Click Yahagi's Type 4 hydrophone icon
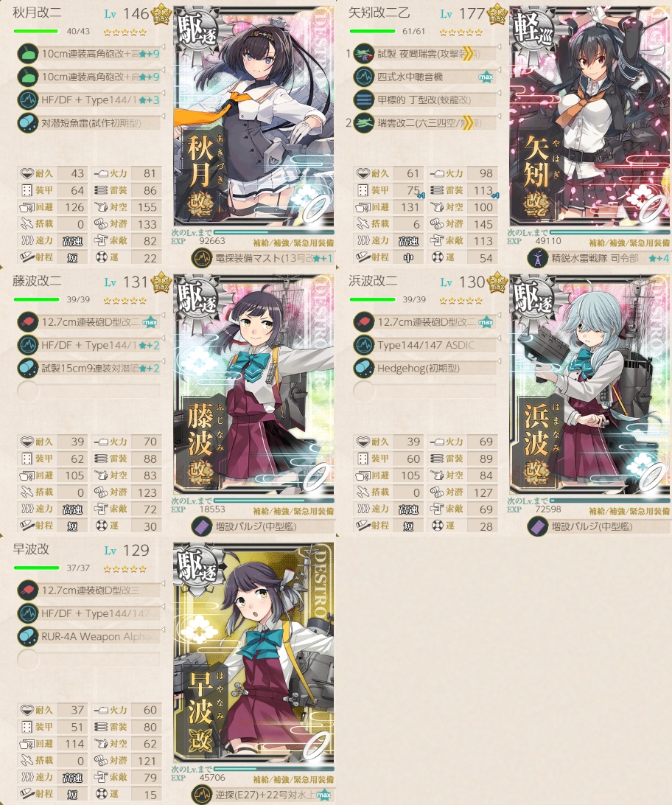 [x=364, y=77]
